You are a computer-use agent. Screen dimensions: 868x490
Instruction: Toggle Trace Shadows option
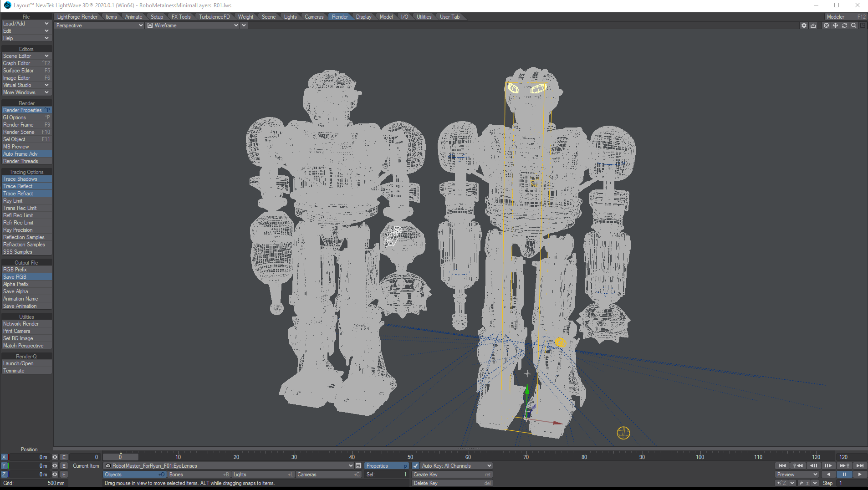click(26, 179)
